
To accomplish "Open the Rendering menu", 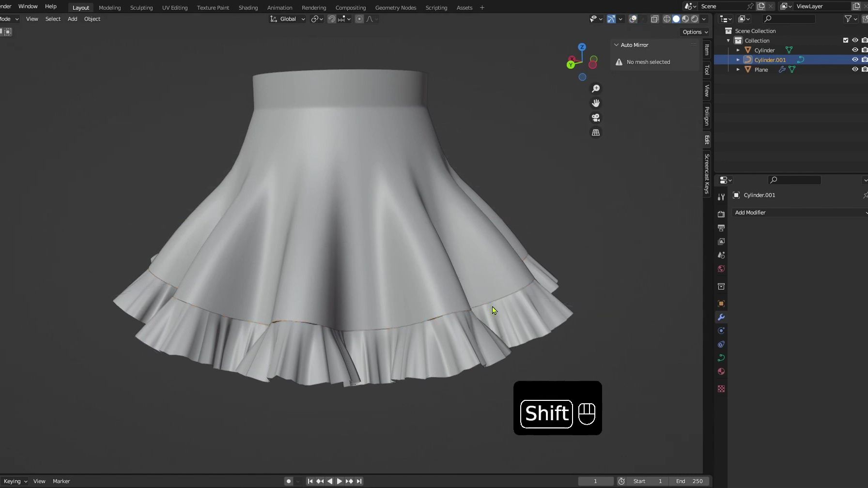I will coord(314,7).
